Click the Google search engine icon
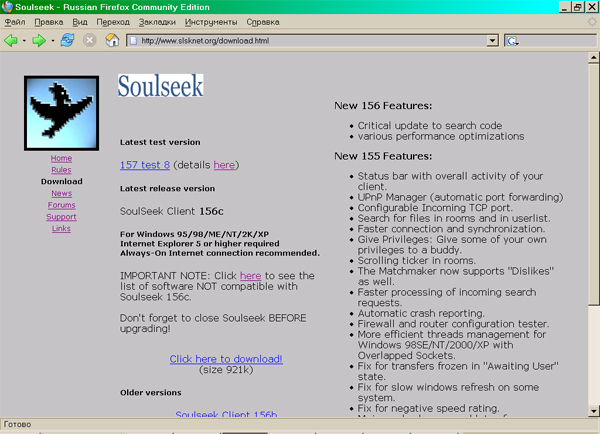 [x=512, y=41]
